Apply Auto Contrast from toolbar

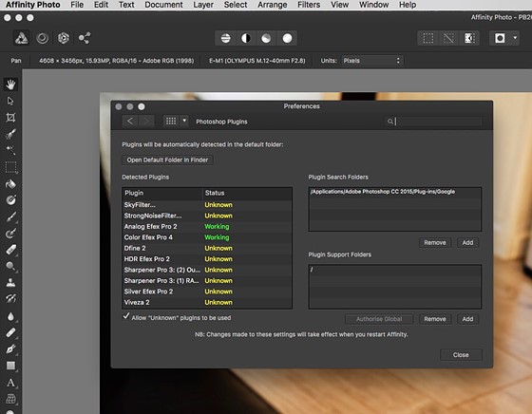[x=246, y=38]
